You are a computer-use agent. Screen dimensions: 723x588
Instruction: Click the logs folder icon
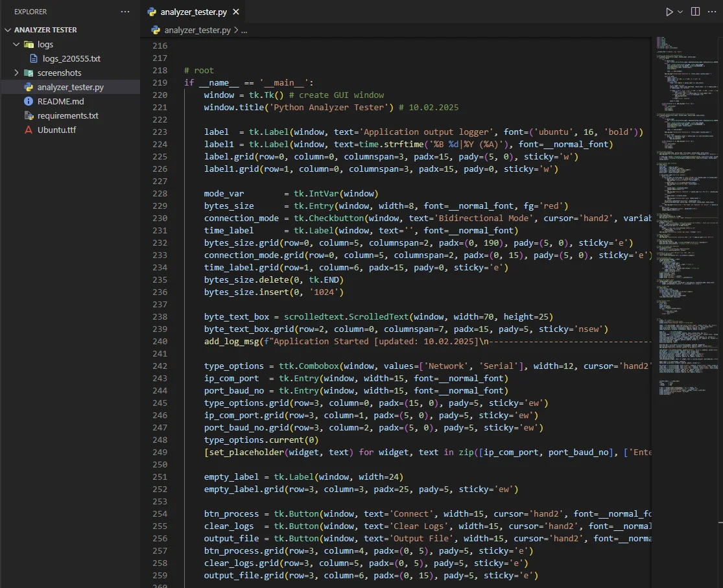coord(29,44)
